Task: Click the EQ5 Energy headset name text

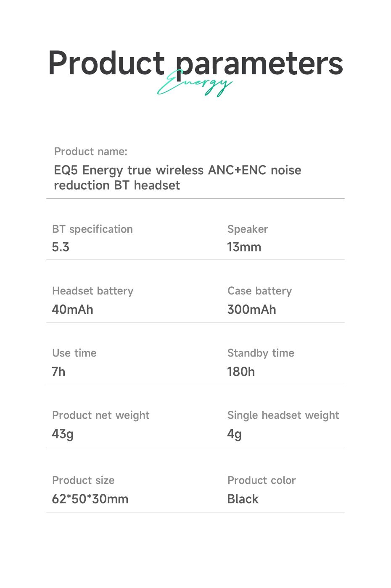Action: (x=177, y=178)
